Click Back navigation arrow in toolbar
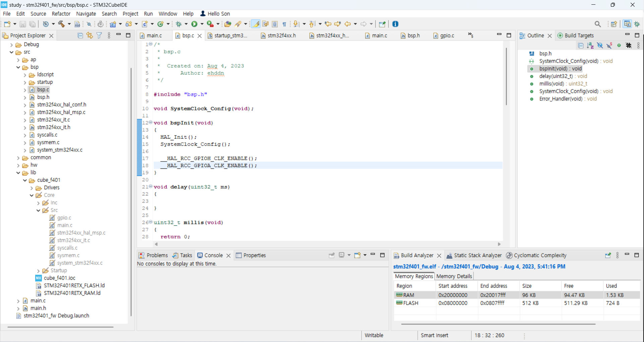This screenshot has height=342, width=644. point(348,24)
